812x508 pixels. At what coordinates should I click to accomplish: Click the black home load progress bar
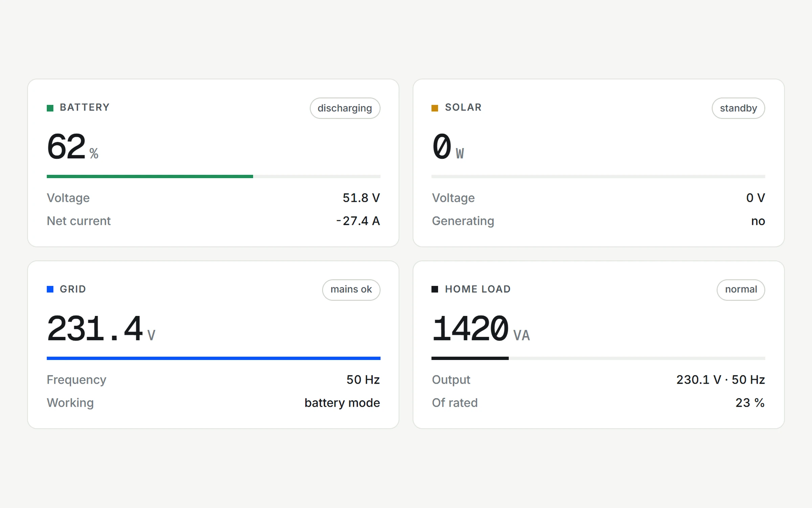(598, 358)
